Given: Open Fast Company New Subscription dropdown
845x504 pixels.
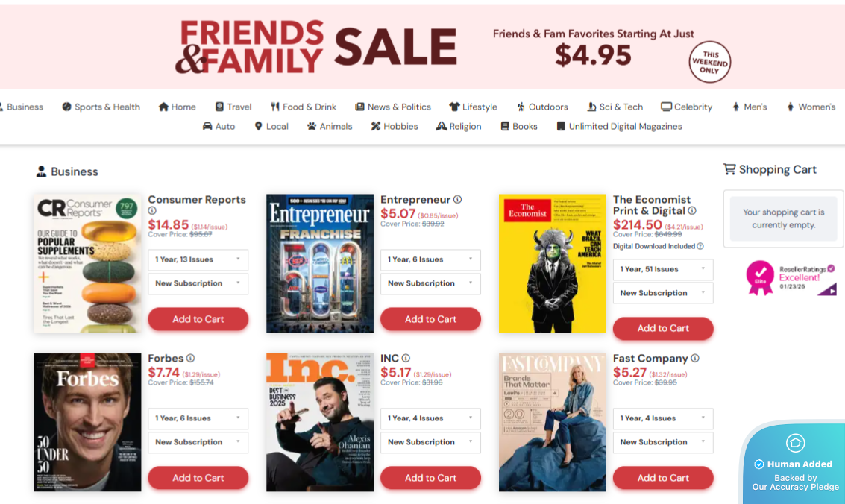Looking at the screenshot, I should click(663, 442).
